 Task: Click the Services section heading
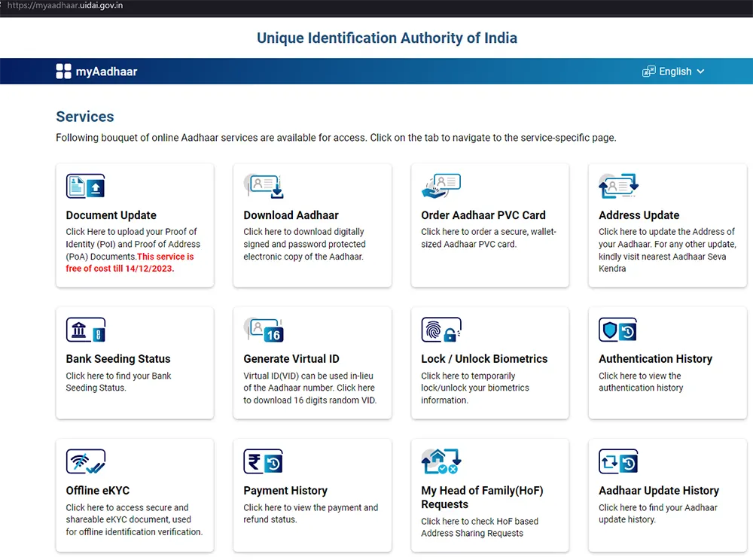tap(85, 117)
